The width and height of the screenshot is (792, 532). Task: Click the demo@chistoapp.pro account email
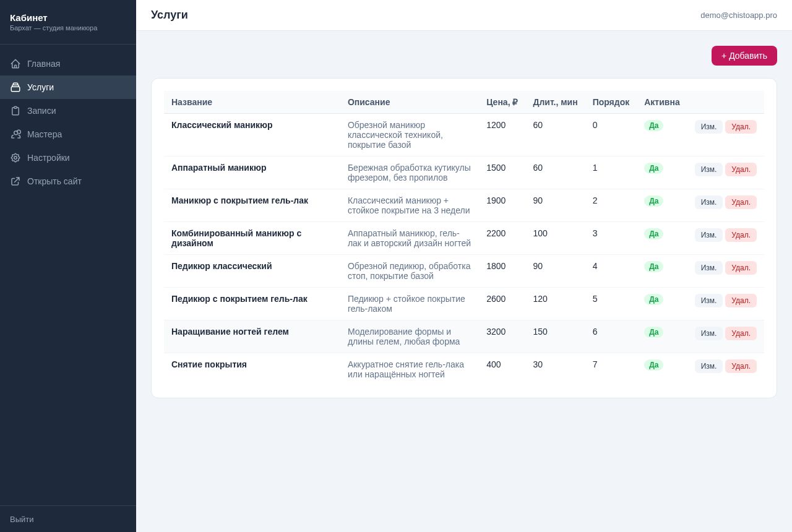pos(739,15)
